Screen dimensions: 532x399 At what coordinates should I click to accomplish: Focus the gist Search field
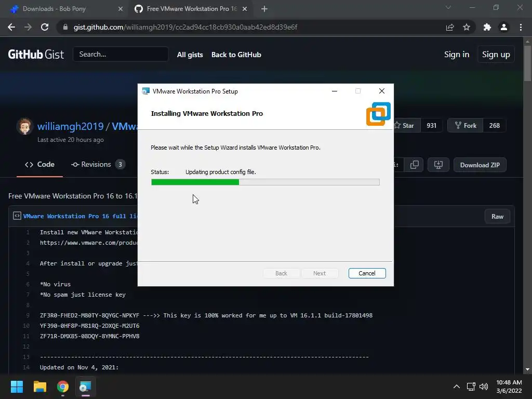121,54
